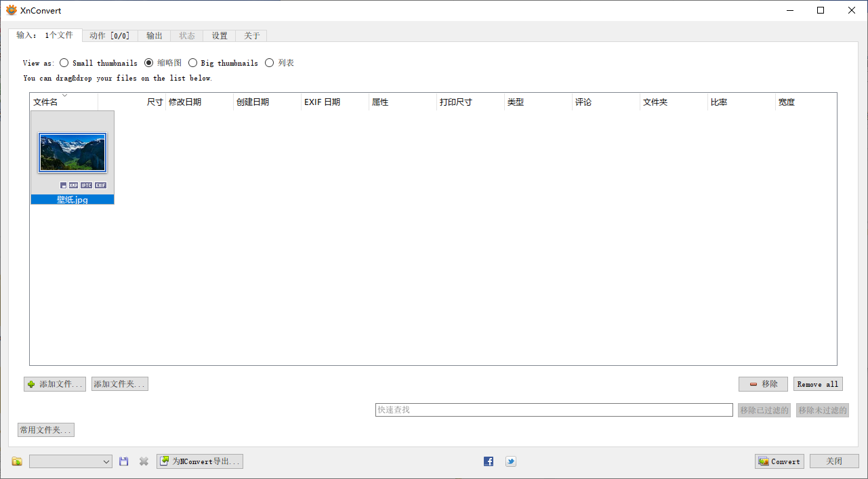The image size is (868, 479).
Task: Click the 为NConvert导出 button
Action: [199, 461]
